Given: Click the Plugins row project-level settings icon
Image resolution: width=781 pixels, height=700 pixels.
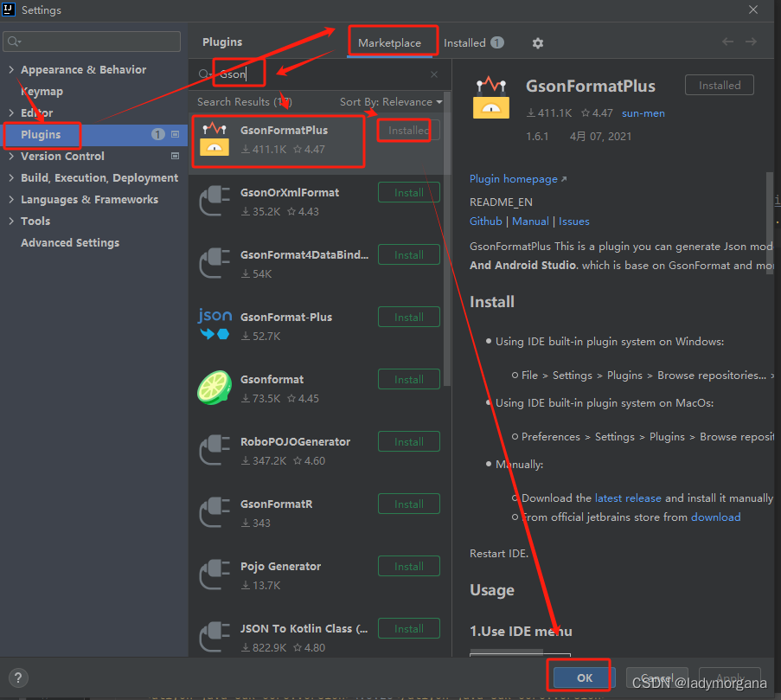Looking at the screenshot, I should (x=175, y=134).
